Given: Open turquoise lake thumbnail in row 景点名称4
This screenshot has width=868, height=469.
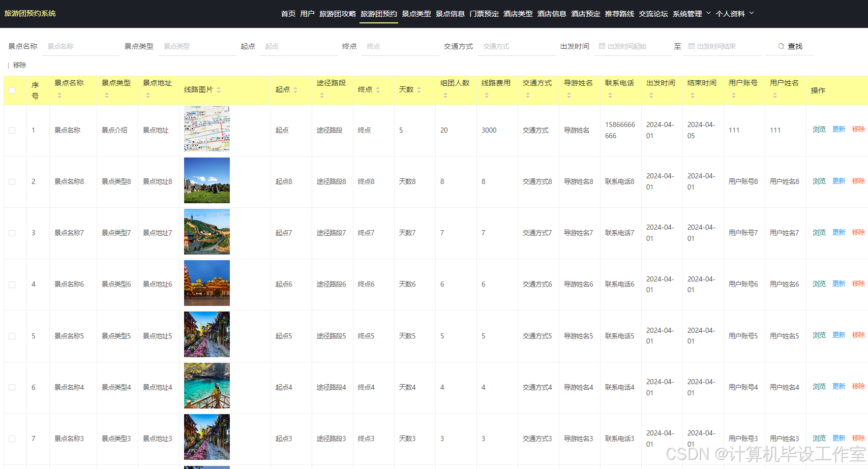Looking at the screenshot, I should point(207,386).
